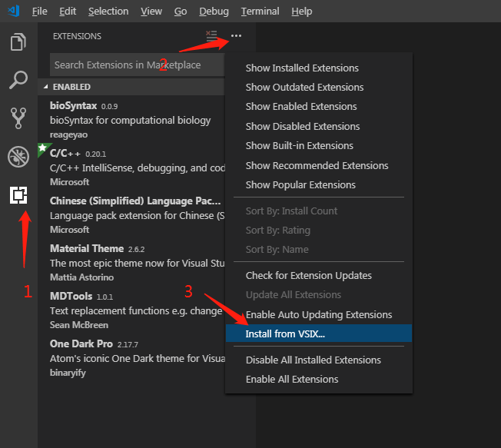Open Chinese (Simplified) Language Pack extension
This screenshot has width=501, height=448.
coord(131,214)
